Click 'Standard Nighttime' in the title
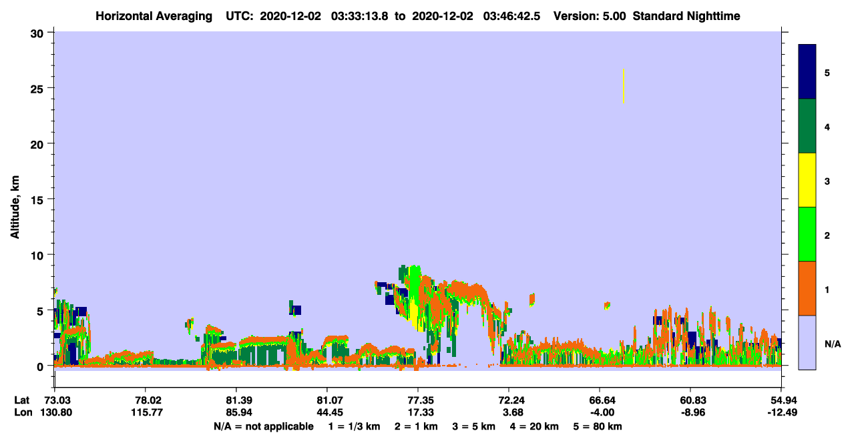This screenshot has height=445, width=868. pyautogui.click(x=685, y=16)
